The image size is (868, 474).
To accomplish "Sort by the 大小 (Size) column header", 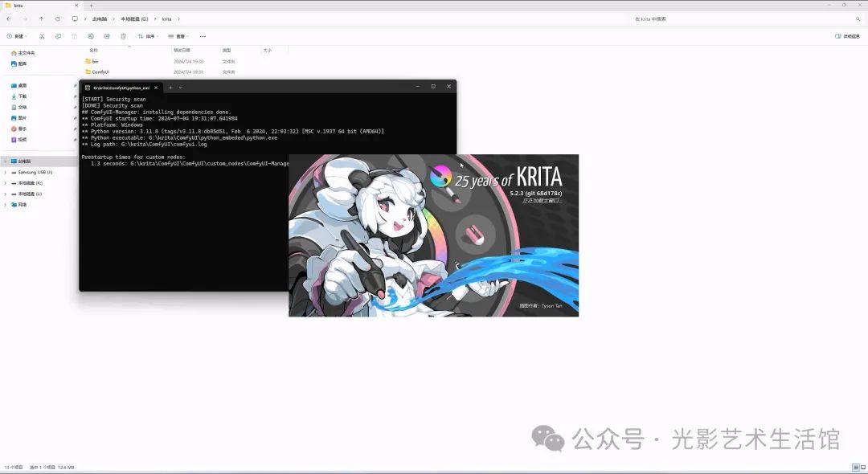I will click(268, 51).
